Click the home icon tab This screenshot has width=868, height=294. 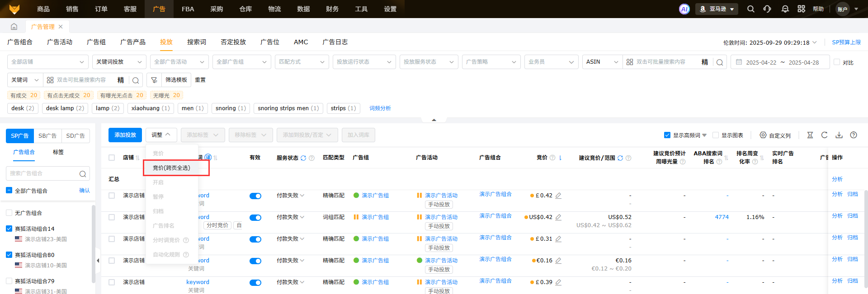click(x=14, y=27)
